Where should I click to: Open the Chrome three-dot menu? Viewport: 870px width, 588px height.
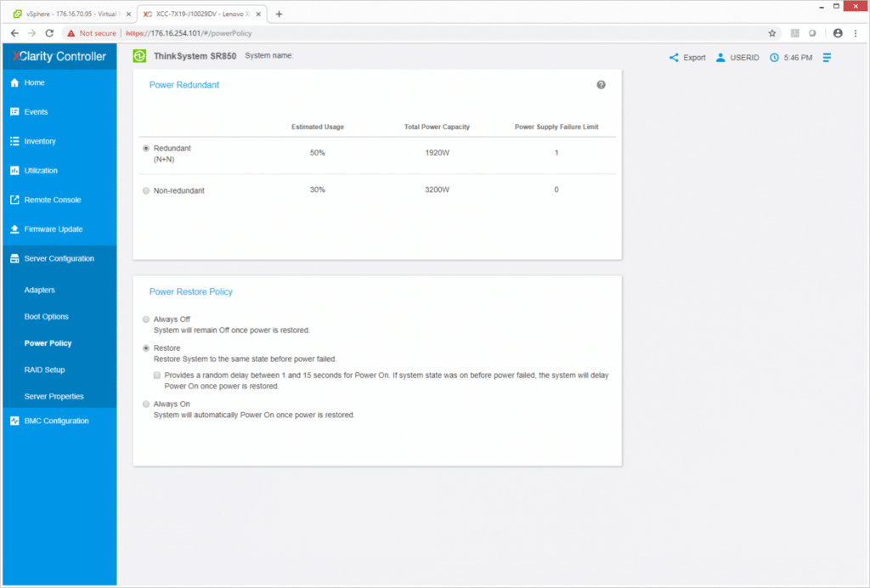(856, 33)
